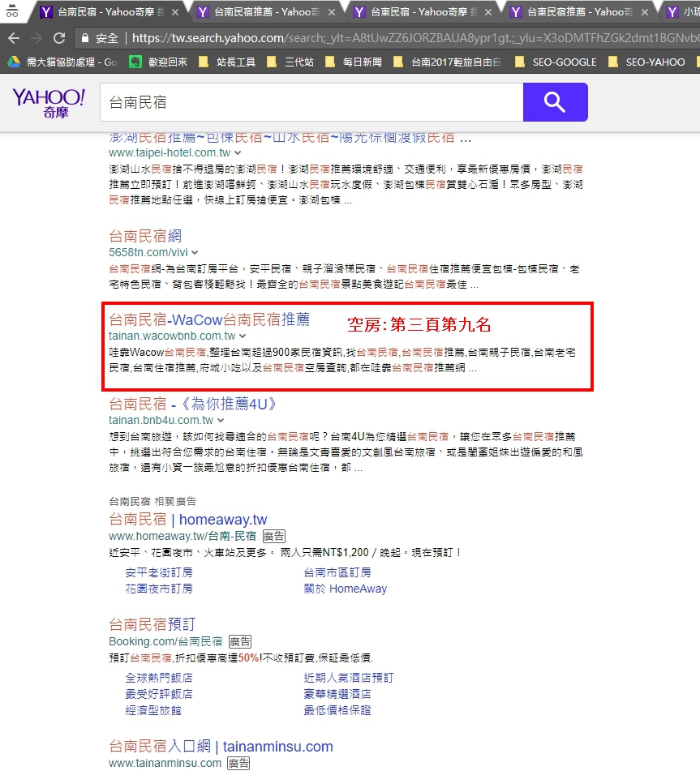700x771 pixels.
Task: Open the 台南民宿網 search result
Action: click(x=145, y=236)
